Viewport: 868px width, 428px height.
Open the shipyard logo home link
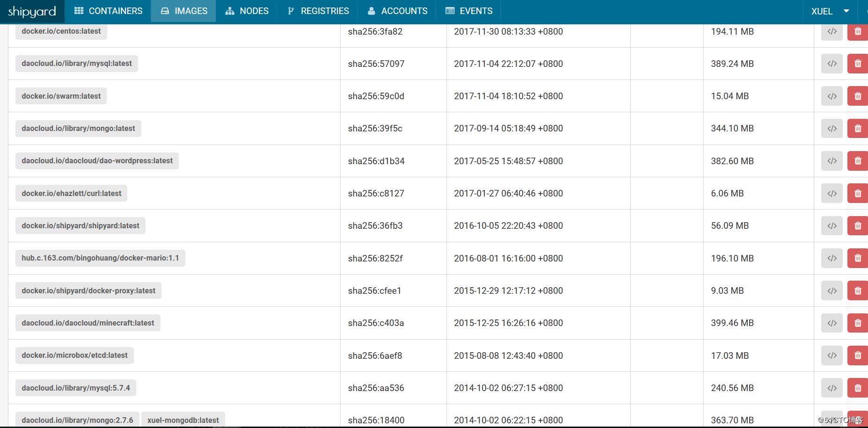[32, 11]
